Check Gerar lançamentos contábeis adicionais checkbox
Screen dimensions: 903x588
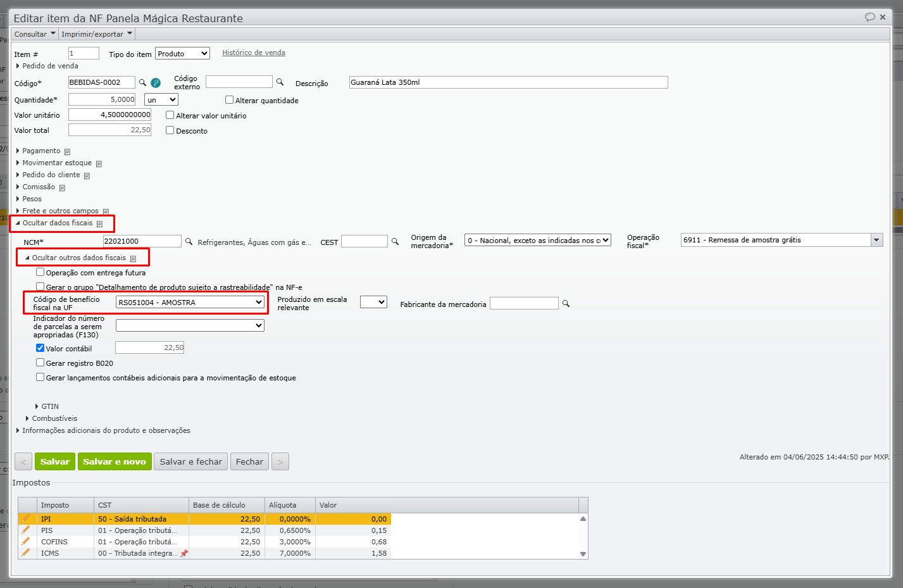coord(40,377)
